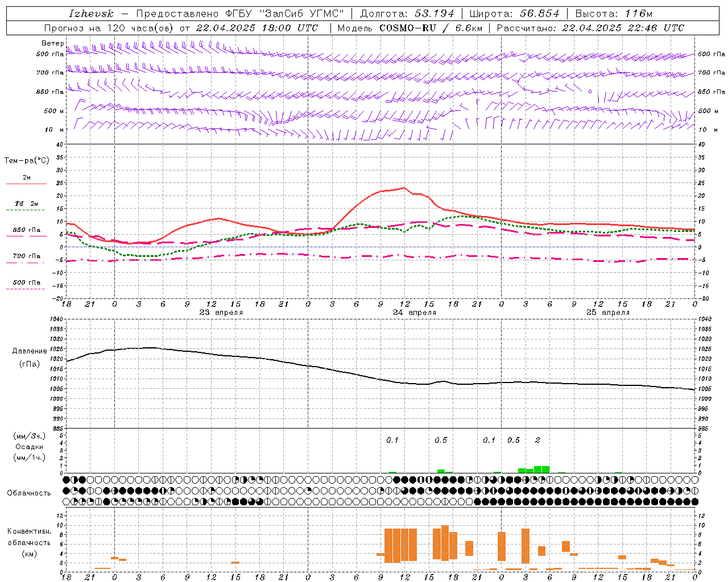The width and height of the screenshot is (728, 582).
Task: Click the "(мм/1ч.)" precipitation unit label
Action: [x=30, y=458]
